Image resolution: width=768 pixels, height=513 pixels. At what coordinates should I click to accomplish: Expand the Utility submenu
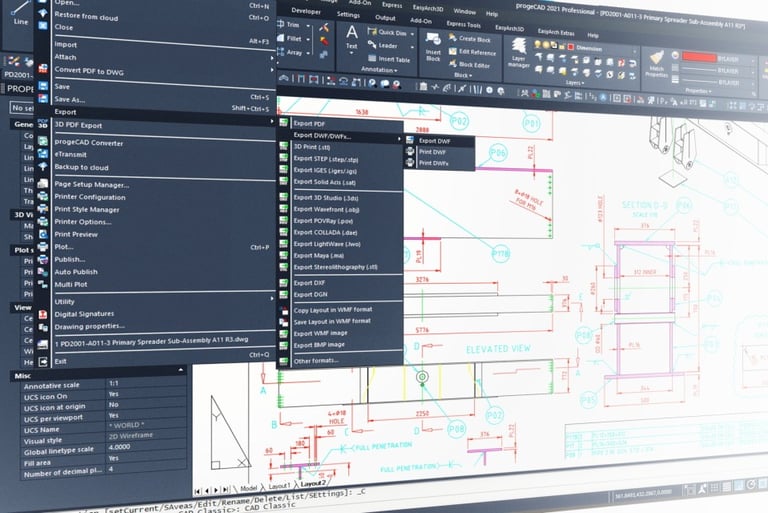tap(64, 302)
